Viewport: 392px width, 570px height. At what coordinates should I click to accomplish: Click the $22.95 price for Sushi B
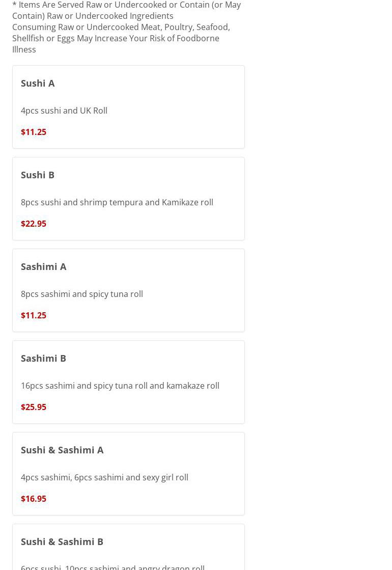pyautogui.click(x=34, y=224)
